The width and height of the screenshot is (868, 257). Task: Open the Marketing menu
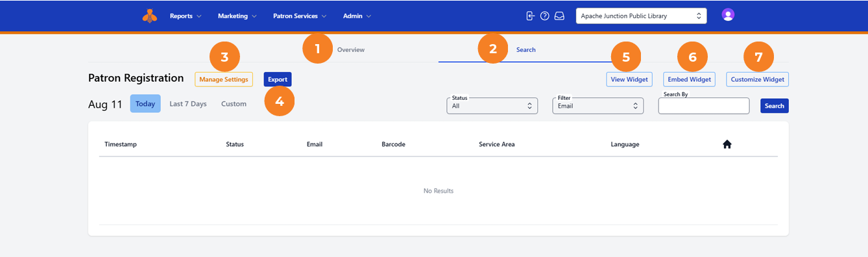point(237,16)
